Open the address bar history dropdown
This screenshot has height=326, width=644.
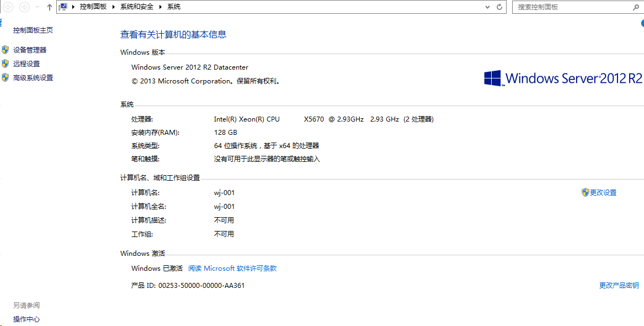tap(487, 7)
